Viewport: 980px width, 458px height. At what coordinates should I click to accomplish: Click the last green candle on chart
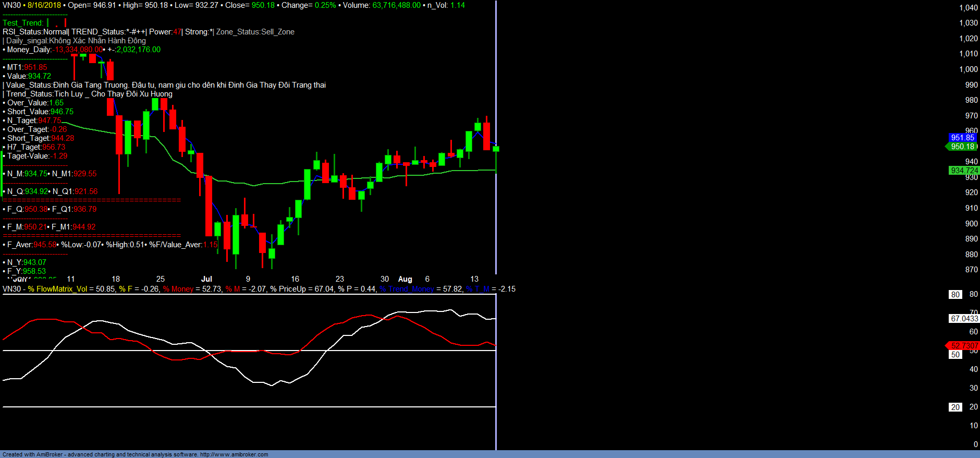coord(496,149)
